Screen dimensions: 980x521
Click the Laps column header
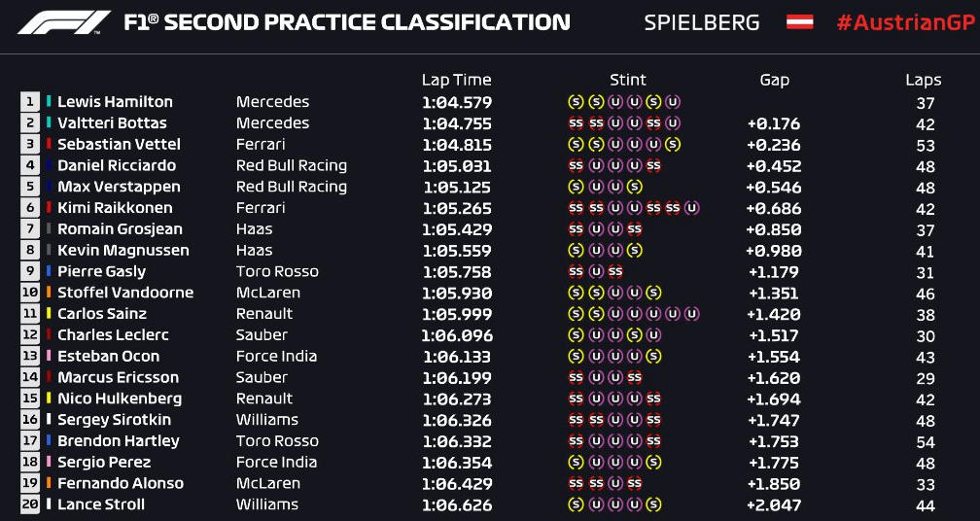pos(924,80)
